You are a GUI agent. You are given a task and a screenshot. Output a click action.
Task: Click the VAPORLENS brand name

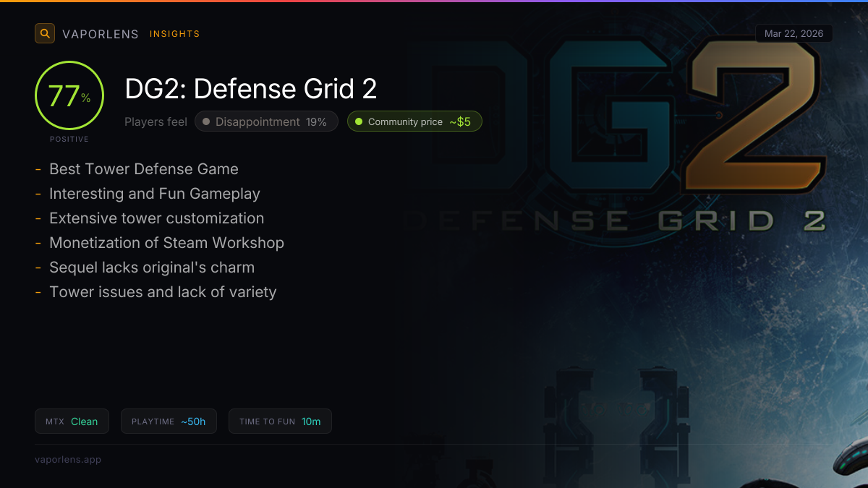[x=100, y=34]
